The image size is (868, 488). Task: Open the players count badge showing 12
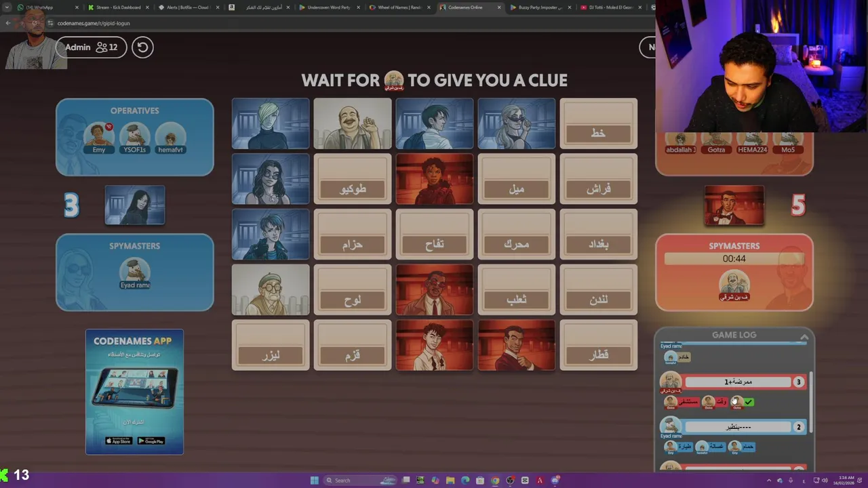(106, 47)
